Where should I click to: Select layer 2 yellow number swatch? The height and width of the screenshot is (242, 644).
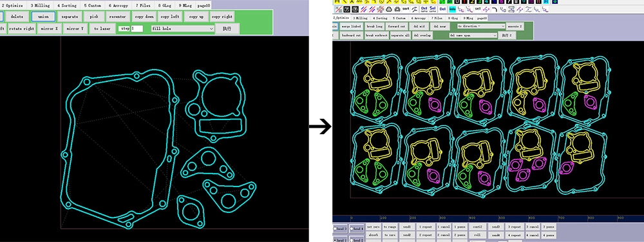tap(472, 2)
